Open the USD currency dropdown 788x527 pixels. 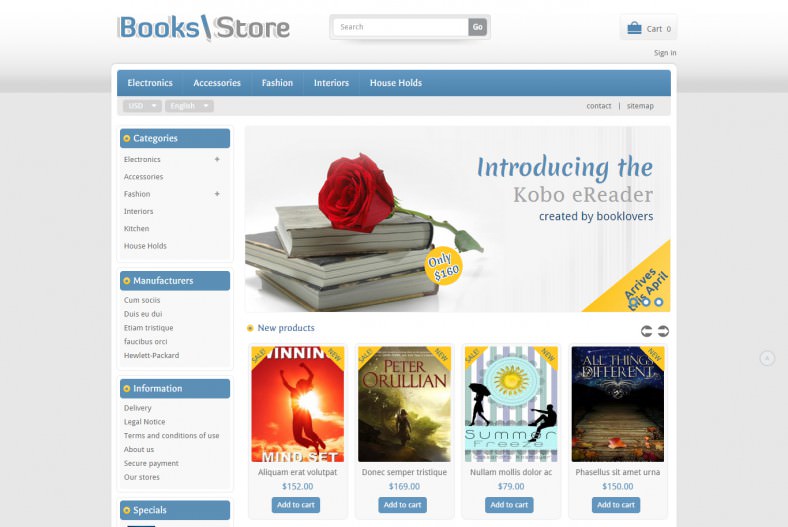[x=142, y=106]
